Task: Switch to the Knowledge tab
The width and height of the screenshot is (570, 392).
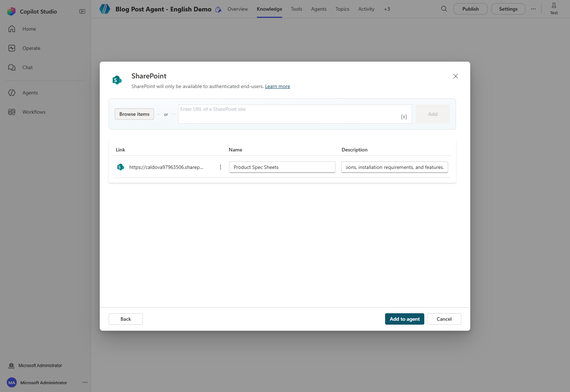Action: pyautogui.click(x=269, y=9)
